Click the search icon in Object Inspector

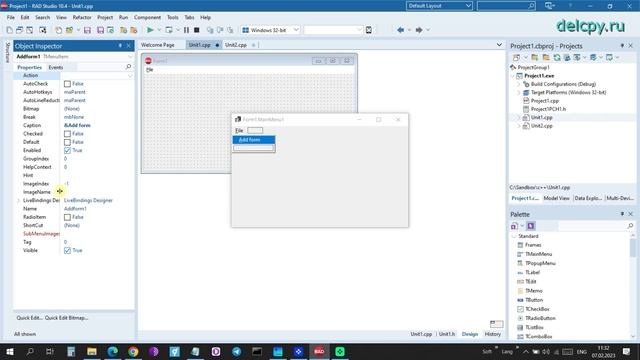tap(128, 67)
